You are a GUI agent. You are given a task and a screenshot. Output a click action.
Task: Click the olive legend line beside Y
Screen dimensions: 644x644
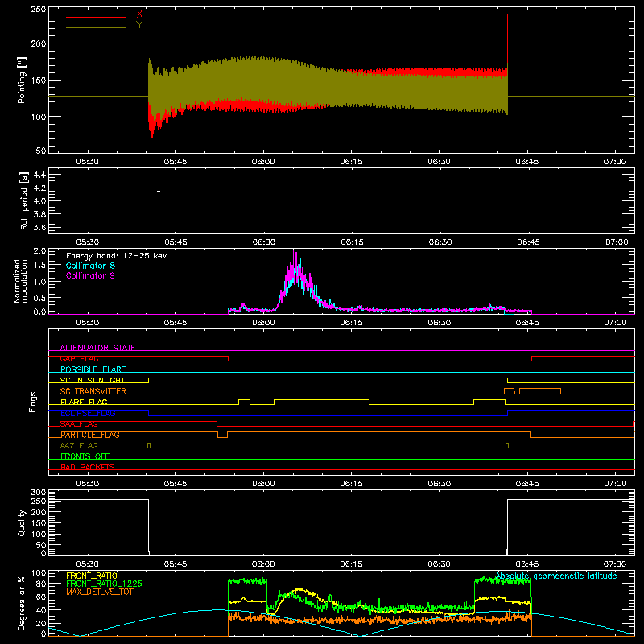[96, 27]
